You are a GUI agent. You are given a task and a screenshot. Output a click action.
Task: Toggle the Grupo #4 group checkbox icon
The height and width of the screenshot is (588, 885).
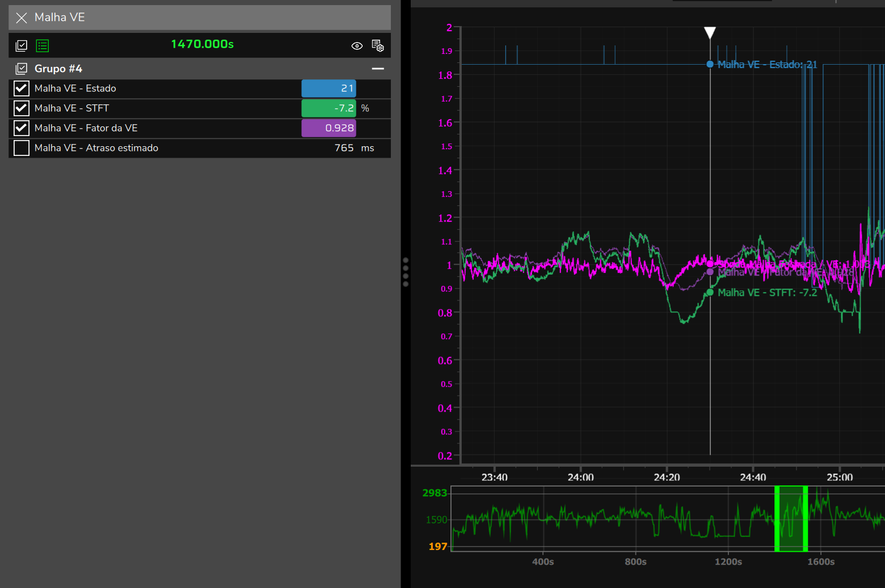point(22,69)
